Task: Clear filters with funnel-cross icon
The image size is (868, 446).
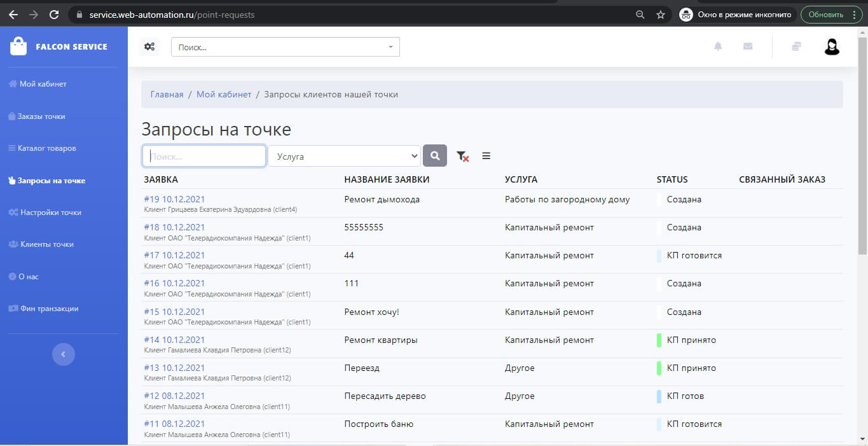Action: [463, 156]
